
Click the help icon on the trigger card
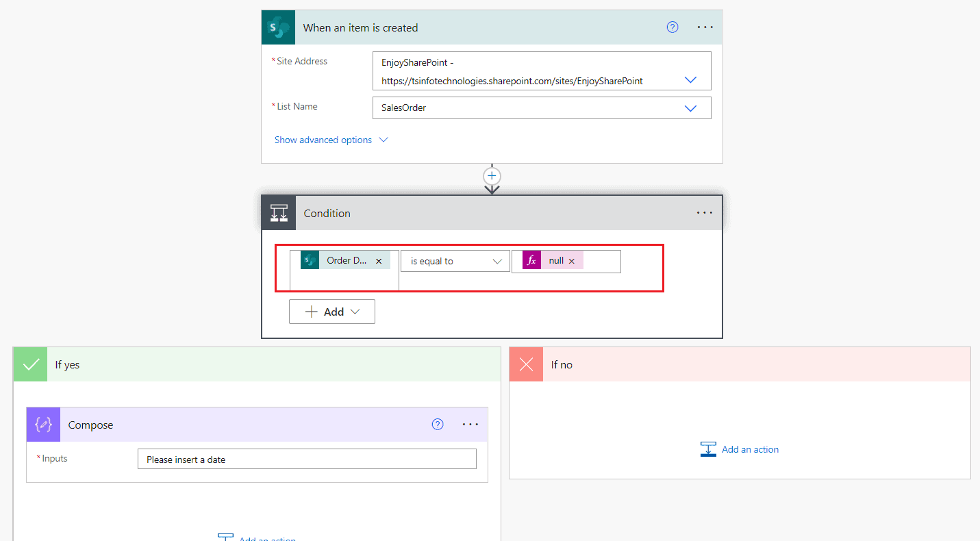pyautogui.click(x=672, y=27)
